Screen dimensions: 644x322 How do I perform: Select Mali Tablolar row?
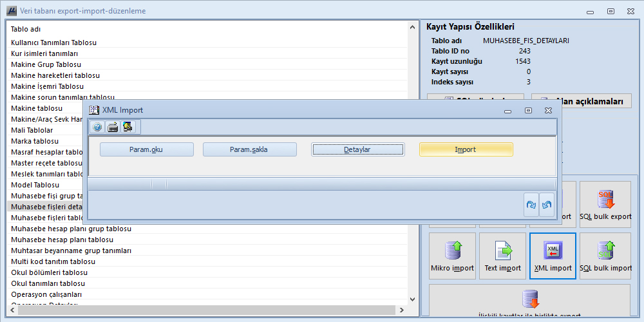tap(45, 130)
